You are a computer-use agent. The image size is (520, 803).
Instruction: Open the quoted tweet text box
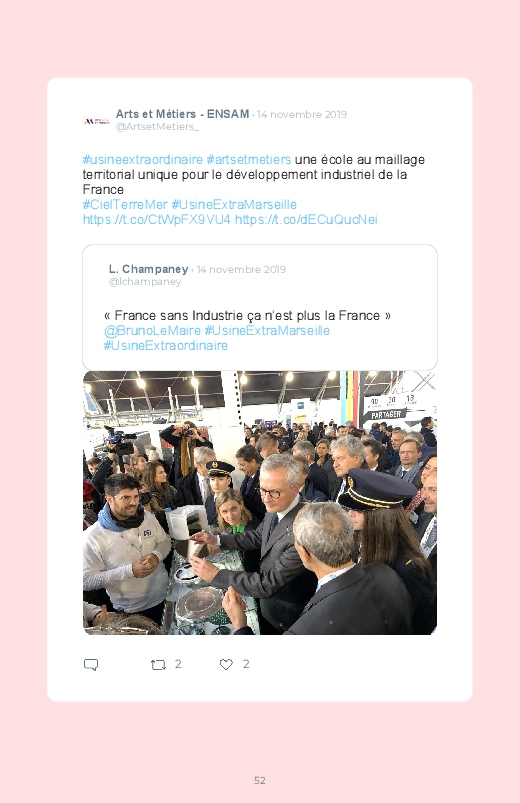click(x=260, y=307)
